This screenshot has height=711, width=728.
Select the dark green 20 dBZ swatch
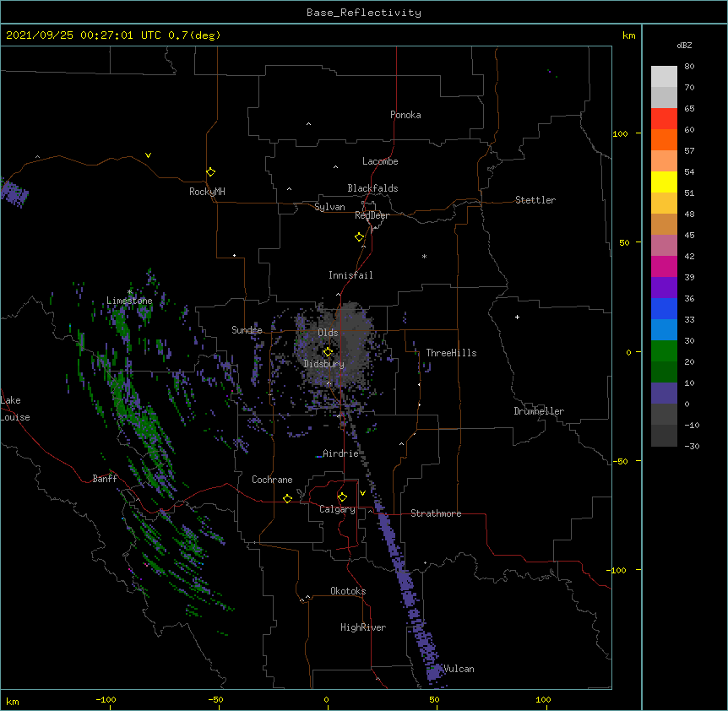[664, 372]
